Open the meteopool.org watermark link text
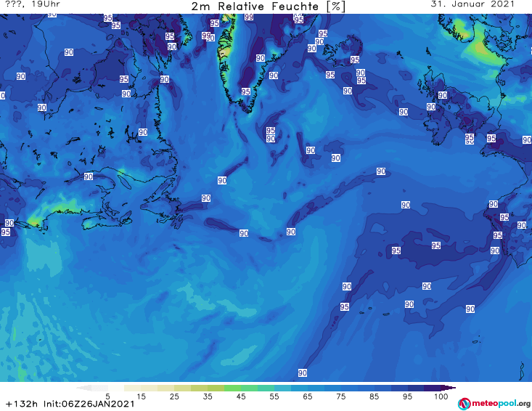 coord(501,404)
